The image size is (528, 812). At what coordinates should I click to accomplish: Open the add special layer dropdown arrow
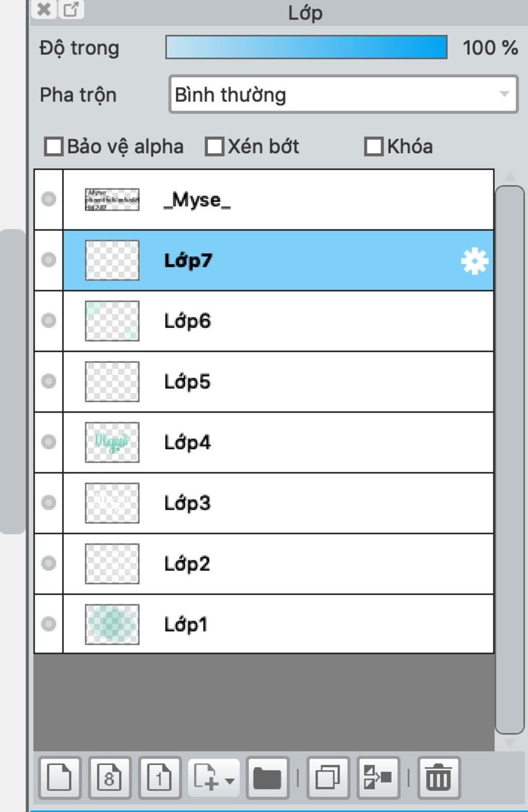point(229,781)
